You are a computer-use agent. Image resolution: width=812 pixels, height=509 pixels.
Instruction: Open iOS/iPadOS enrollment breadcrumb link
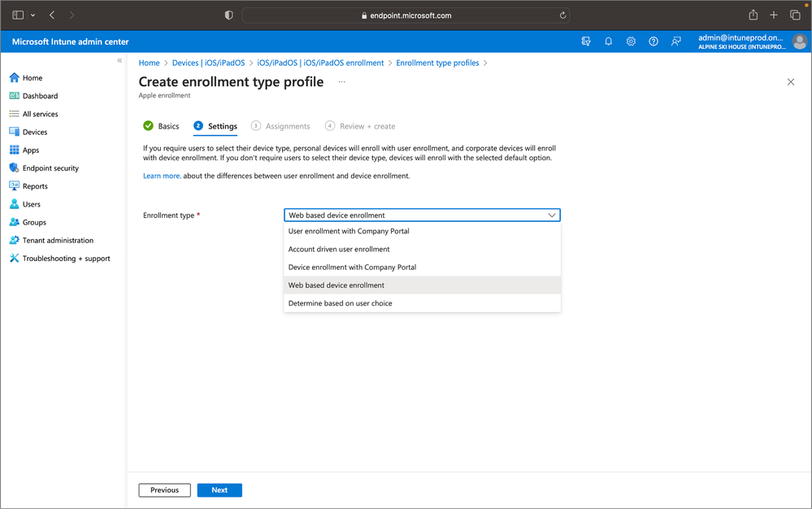pyautogui.click(x=320, y=63)
